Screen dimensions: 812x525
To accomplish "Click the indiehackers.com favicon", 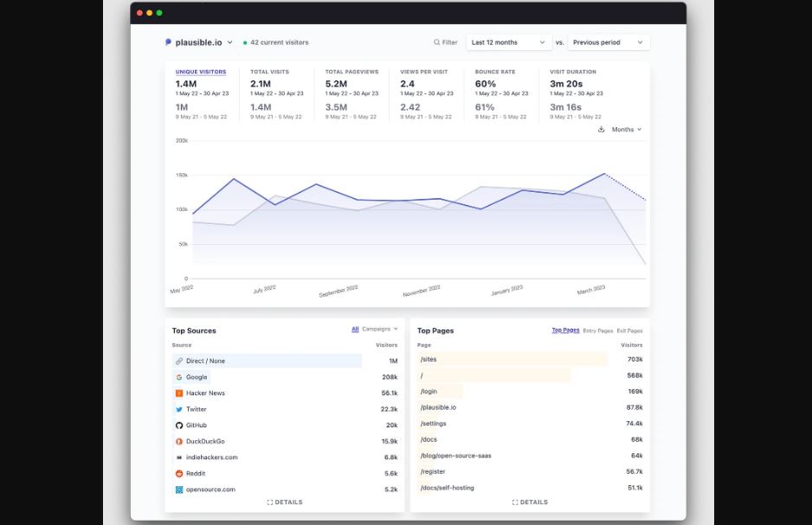I will (x=179, y=458).
